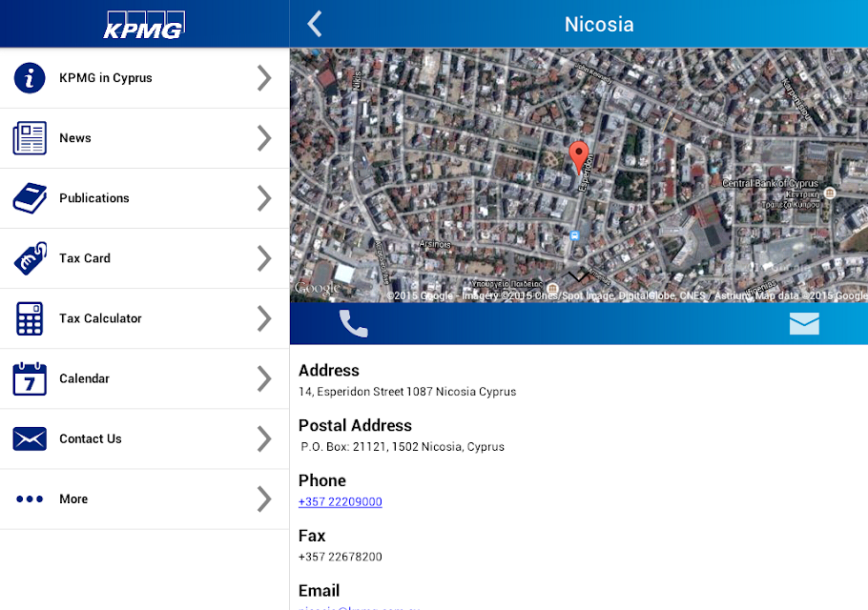Open KPMG in Cyprus menu item

click(x=144, y=78)
